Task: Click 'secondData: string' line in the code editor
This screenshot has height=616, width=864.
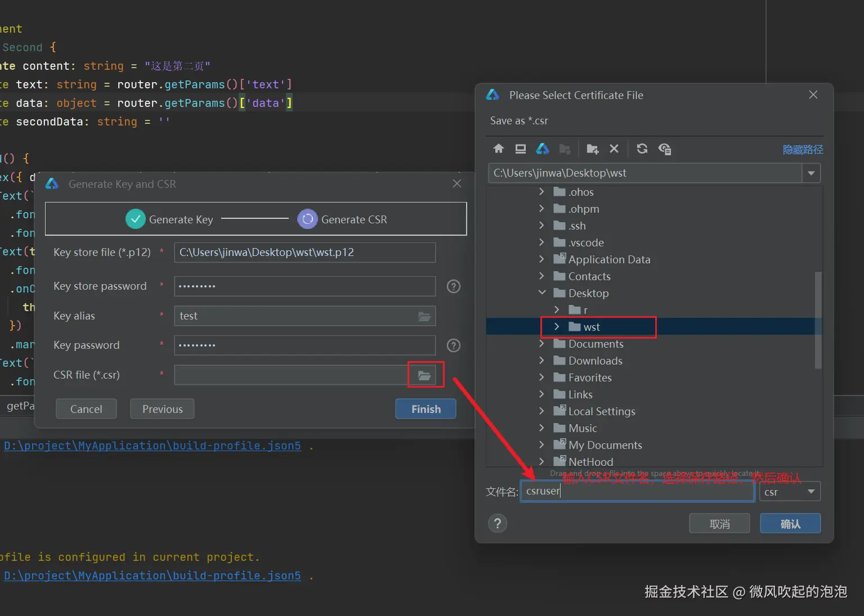Action: click(x=77, y=122)
